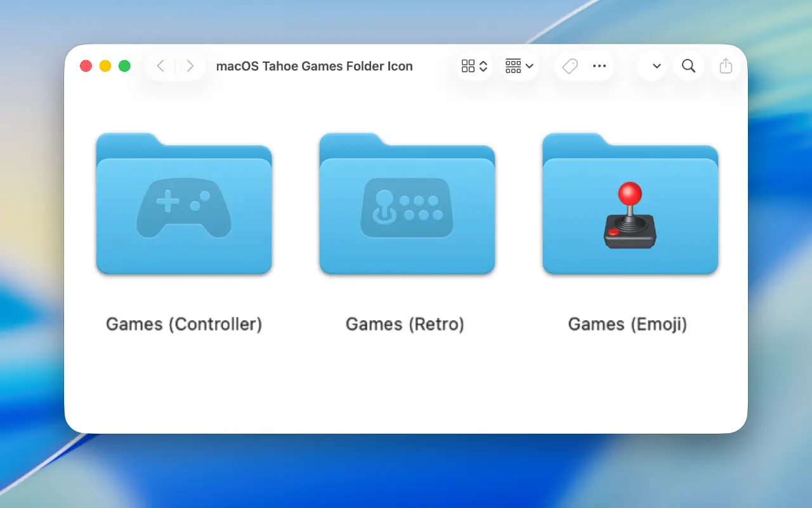Minimize the window using yellow button

[105, 66]
